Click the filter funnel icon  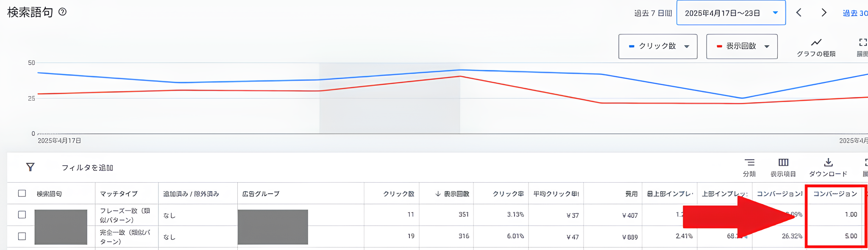coord(30,167)
